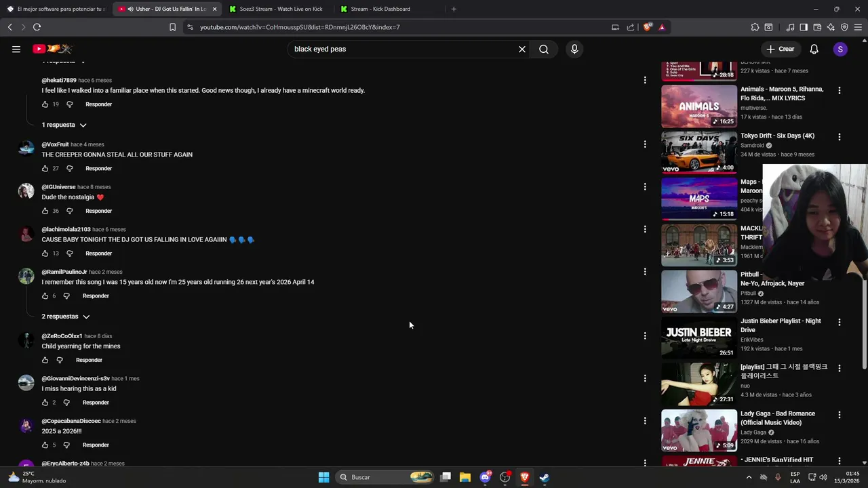The image size is (868, 488).
Task: Like the @VoxFruit creeper comment
Action: click(x=45, y=168)
